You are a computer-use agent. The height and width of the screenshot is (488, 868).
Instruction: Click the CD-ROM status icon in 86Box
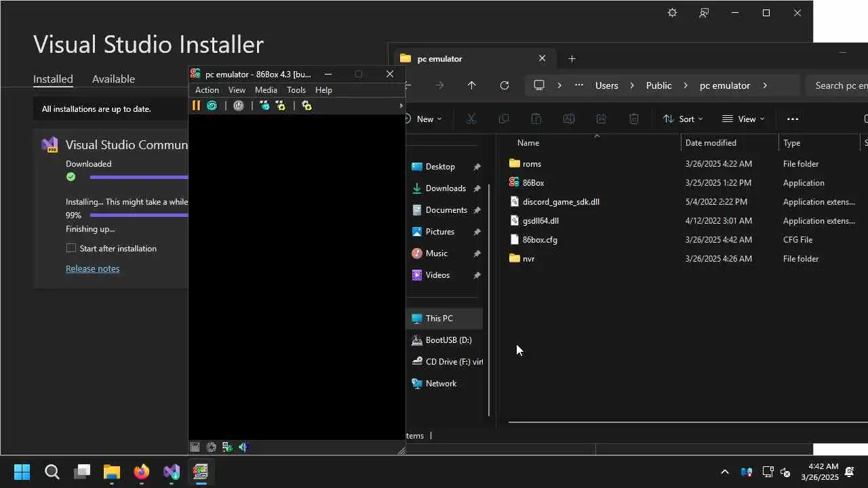[212, 447]
